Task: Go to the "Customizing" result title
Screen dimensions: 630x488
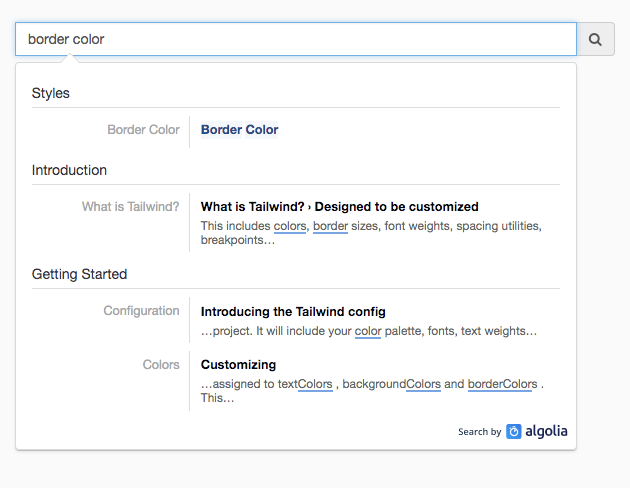Action: [238, 365]
